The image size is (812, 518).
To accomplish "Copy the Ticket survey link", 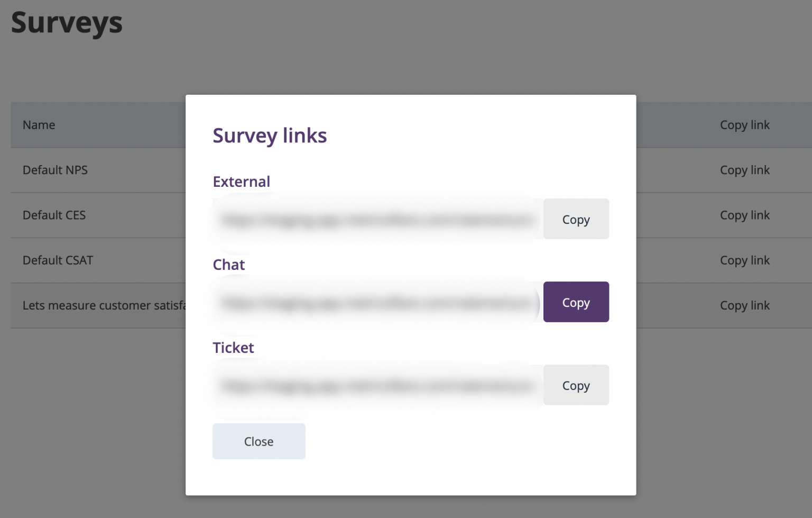I will click(576, 385).
